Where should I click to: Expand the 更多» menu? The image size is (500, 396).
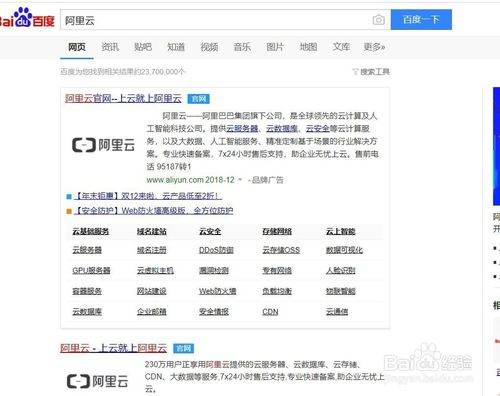(x=374, y=47)
